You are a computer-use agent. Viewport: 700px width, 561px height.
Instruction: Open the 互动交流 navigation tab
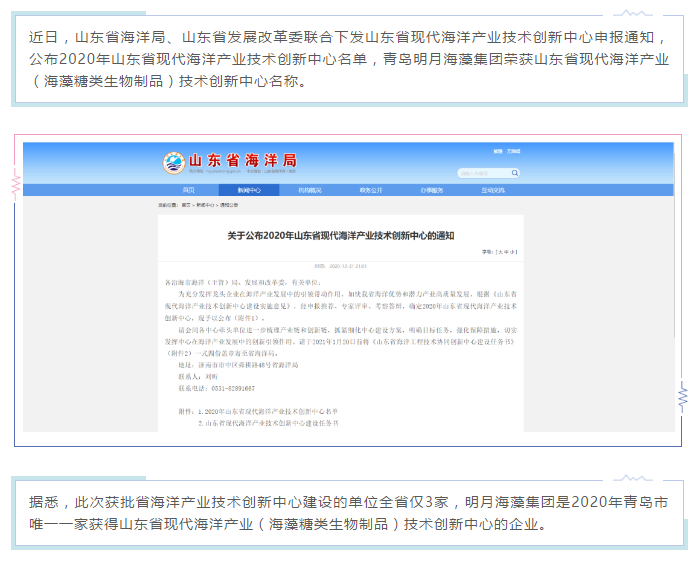(x=493, y=190)
